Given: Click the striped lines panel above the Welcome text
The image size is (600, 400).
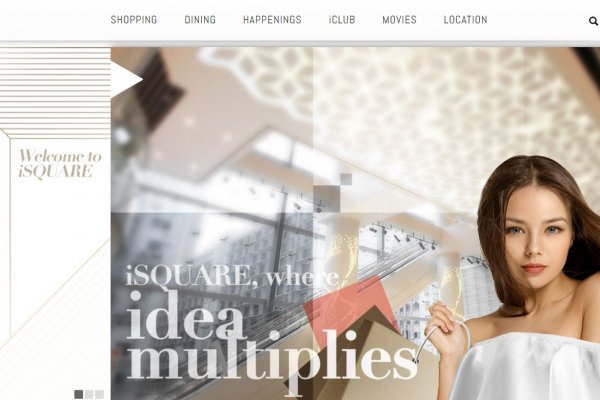Looking at the screenshot, I should tap(55, 91).
